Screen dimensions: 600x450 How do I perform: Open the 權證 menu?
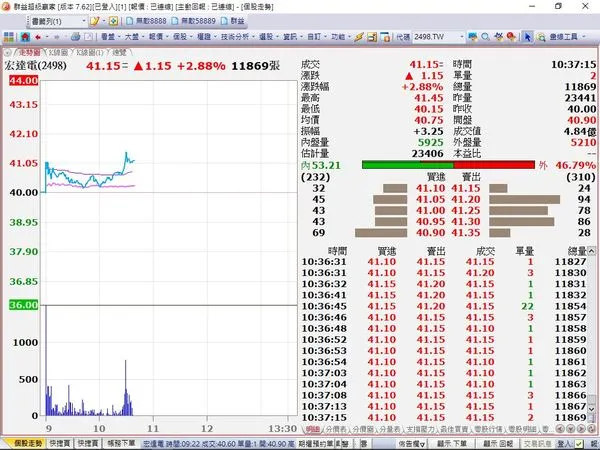click(x=207, y=37)
